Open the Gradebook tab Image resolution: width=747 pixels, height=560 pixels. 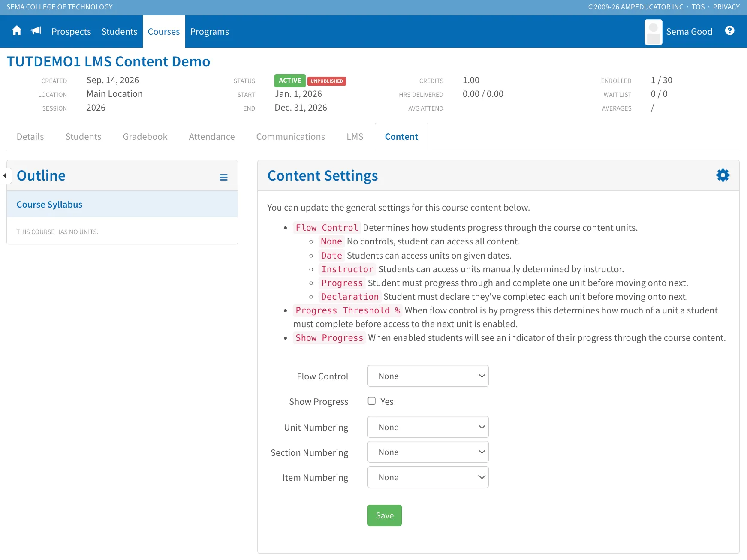pyautogui.click(x=145, y=137)
